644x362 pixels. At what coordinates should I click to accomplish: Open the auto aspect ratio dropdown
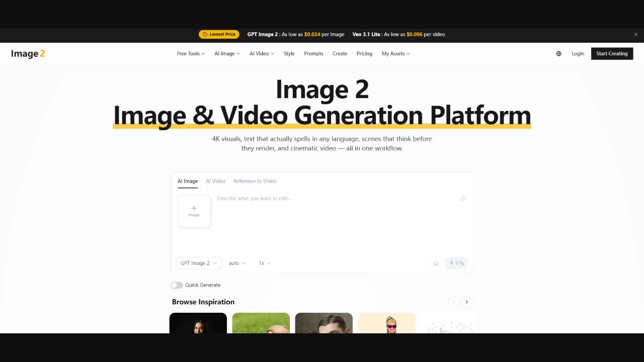tap(237, 263)
